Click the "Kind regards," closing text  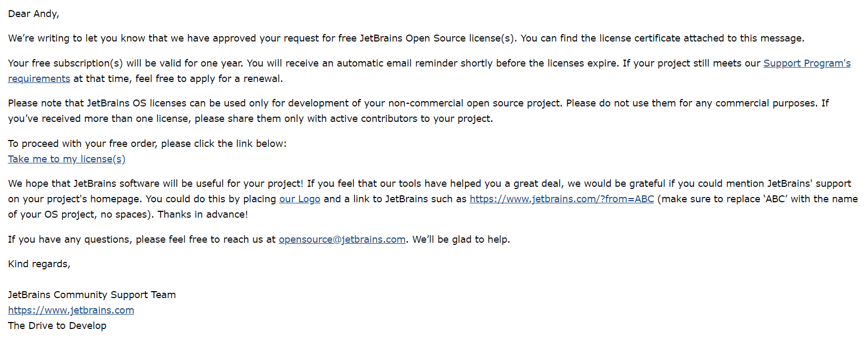coord(39,264)
